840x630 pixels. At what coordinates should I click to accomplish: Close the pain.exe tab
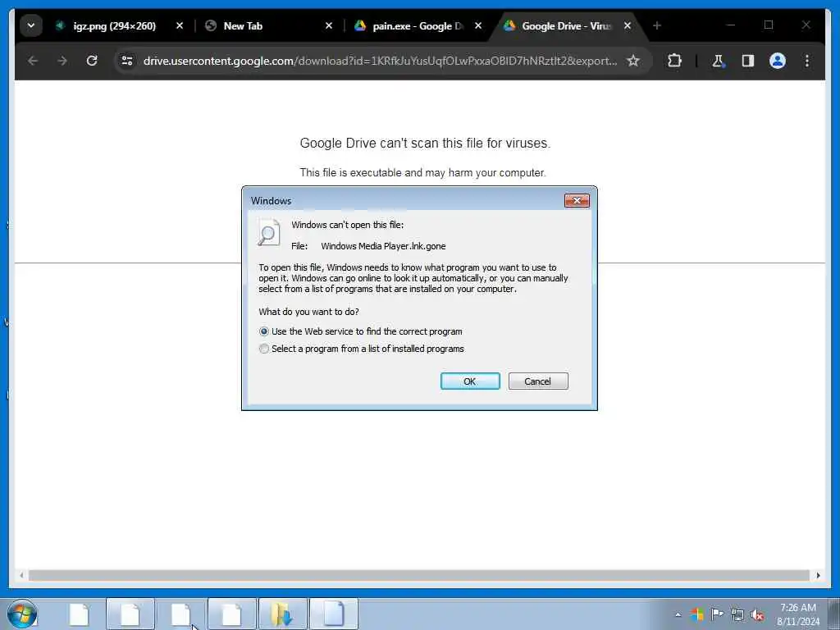[x=478, y=25]
